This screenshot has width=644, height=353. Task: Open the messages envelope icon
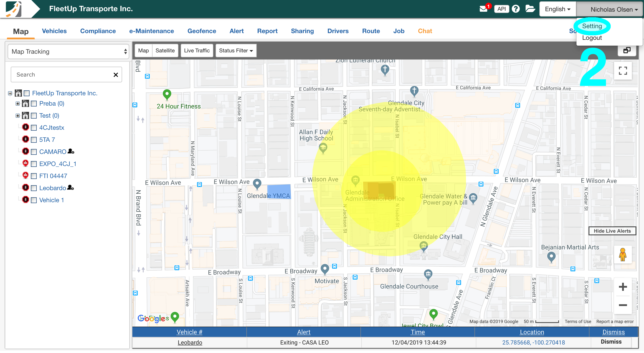483,9
